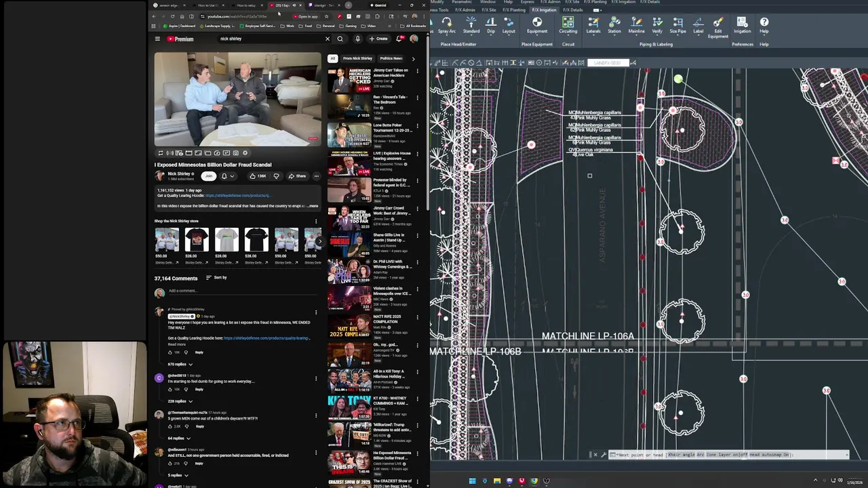Expand the 670 replies thread

(x=180, y=365)
